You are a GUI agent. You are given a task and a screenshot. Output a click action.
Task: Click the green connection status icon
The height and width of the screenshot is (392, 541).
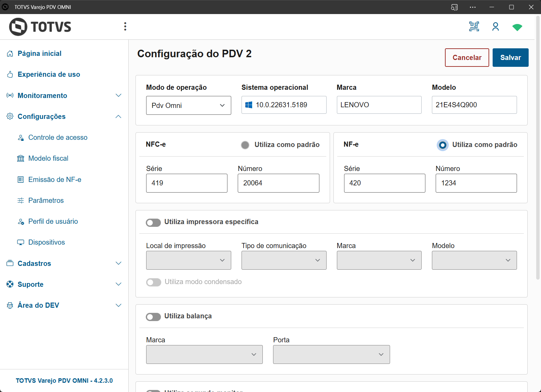[517, 27]
